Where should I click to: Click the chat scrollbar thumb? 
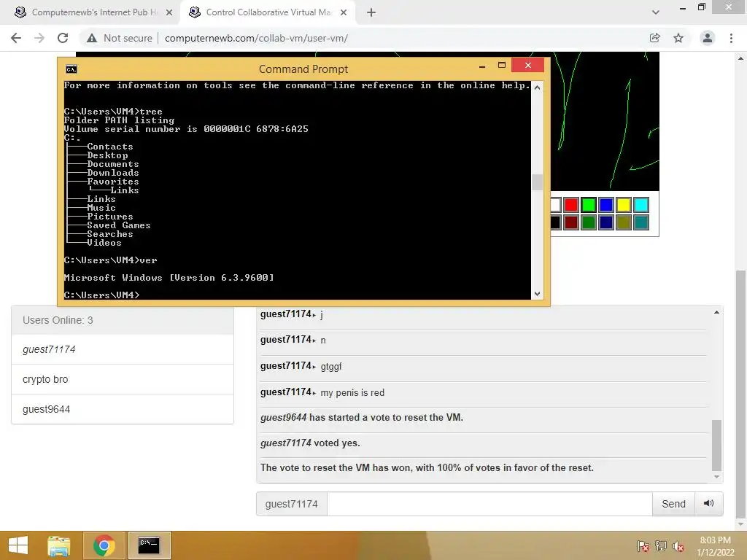[716, 445]
